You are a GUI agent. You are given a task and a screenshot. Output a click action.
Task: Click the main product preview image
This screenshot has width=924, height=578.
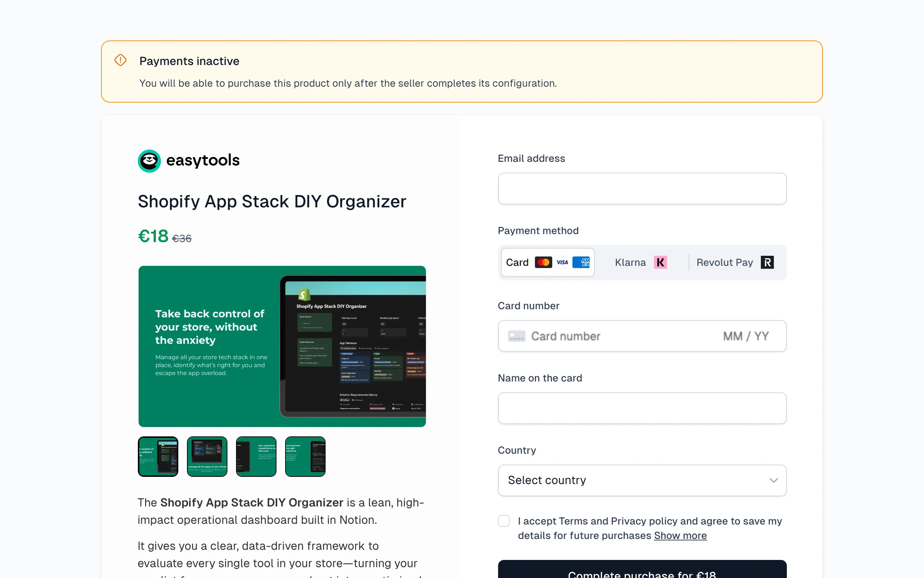pyautogui.click(x=282, y=346)
